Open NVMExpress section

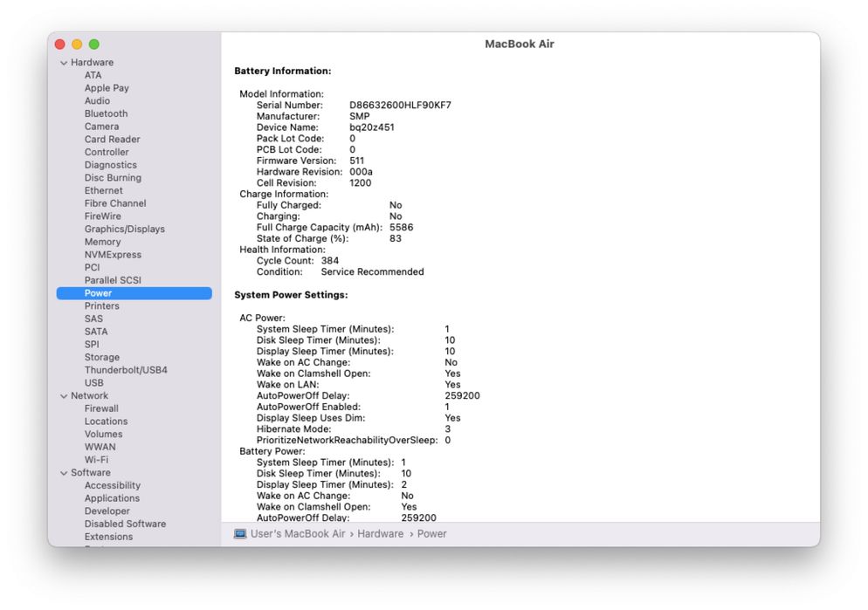[x=113, y=255]
